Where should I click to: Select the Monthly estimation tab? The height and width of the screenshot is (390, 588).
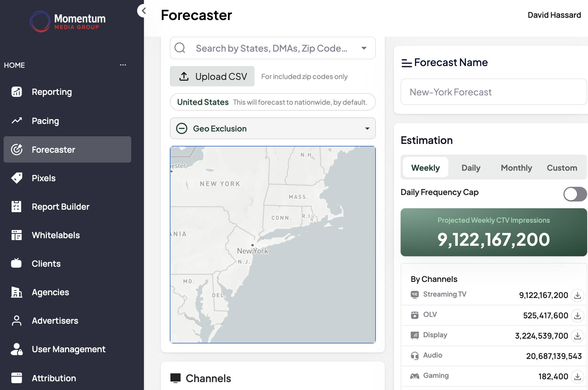[x=516, y=168]
